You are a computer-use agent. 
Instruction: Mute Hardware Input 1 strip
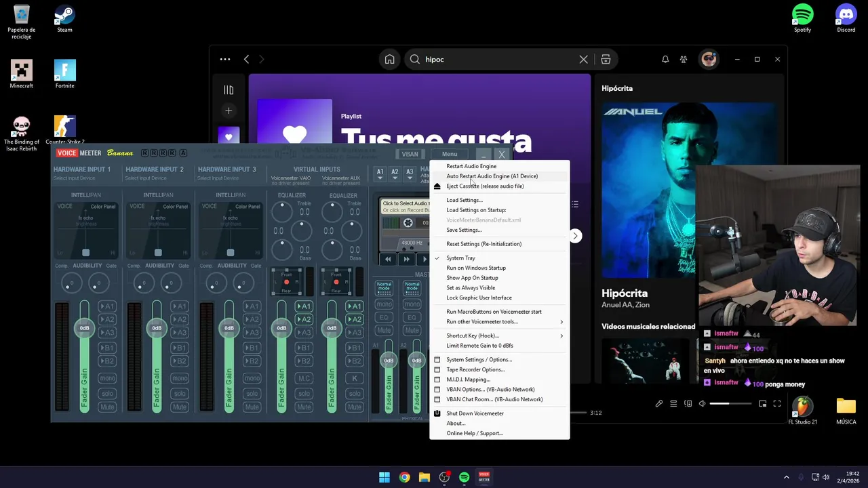(x=107, y=407)
